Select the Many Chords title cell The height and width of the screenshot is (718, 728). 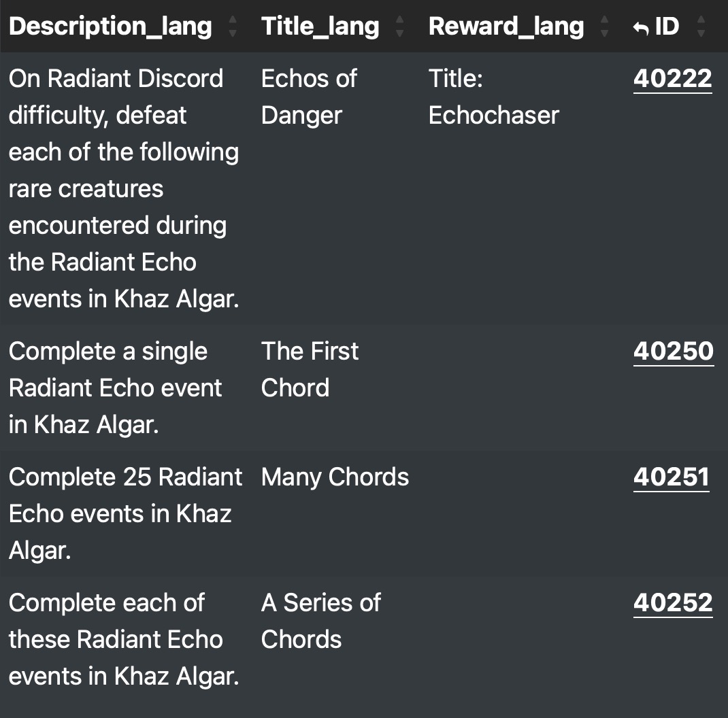335,477
